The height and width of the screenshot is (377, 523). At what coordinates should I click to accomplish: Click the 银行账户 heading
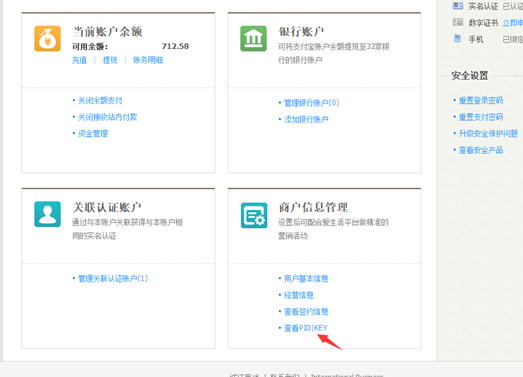point(301,32)
